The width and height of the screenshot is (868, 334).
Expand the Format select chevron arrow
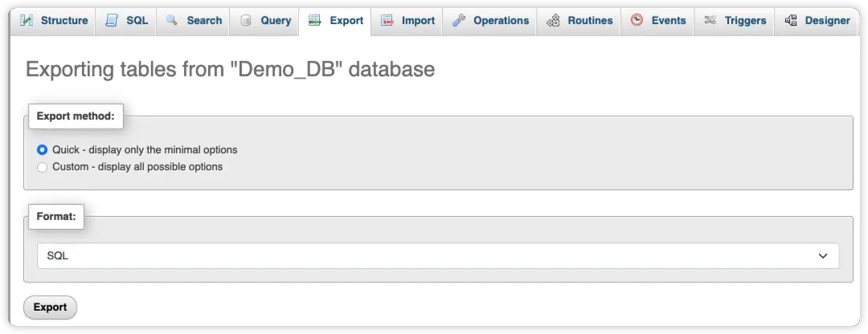point(822,255)
